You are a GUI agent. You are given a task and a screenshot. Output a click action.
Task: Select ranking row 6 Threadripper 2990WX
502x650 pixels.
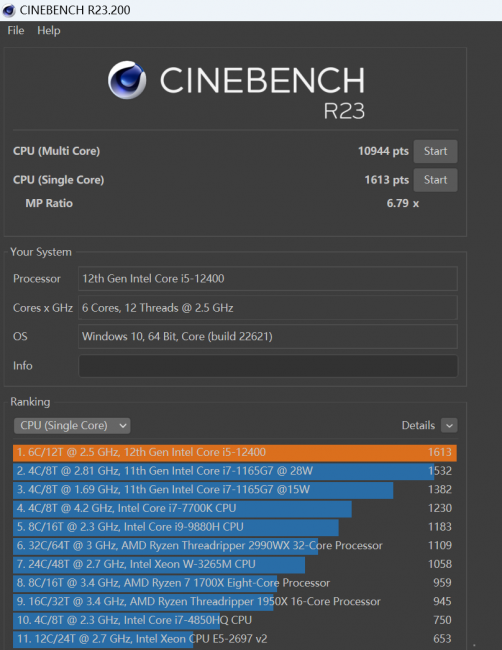[235, 546]
